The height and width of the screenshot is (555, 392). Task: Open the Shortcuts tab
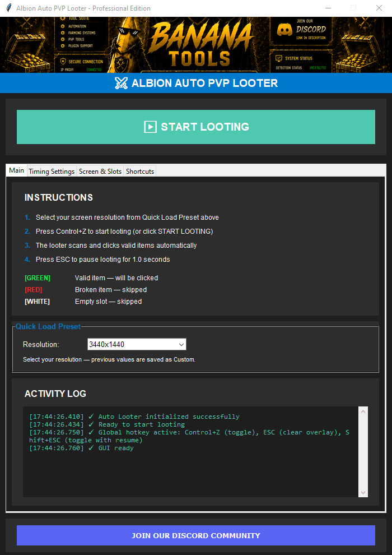(140, 172)
